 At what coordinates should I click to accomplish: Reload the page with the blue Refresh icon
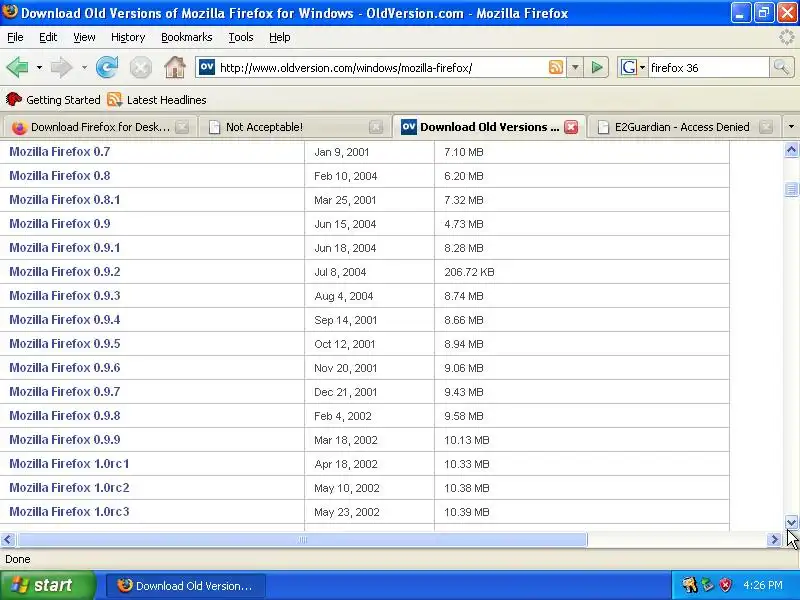(x=107, y=67)
